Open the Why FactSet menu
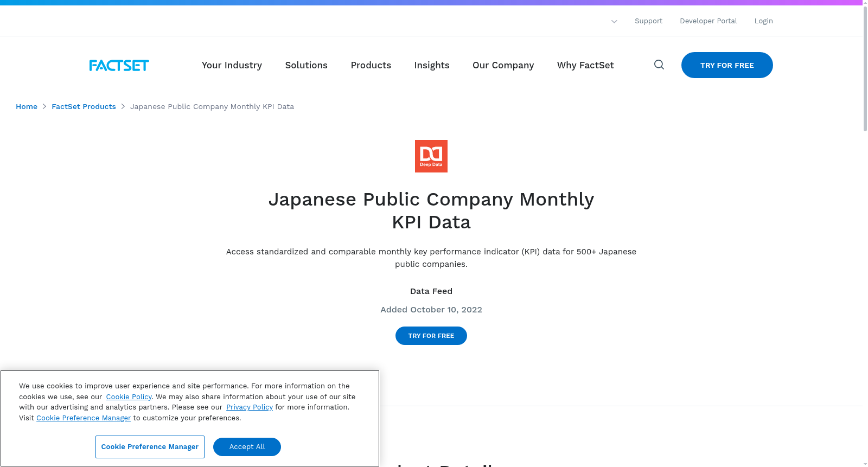This screenshot has width=868, height=467. [585, 65]
